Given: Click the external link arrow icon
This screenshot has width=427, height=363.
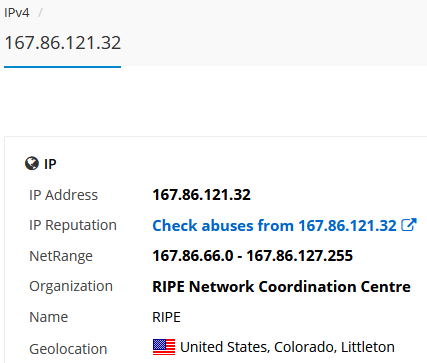Looking at the screenshot, I should point(409,225).
